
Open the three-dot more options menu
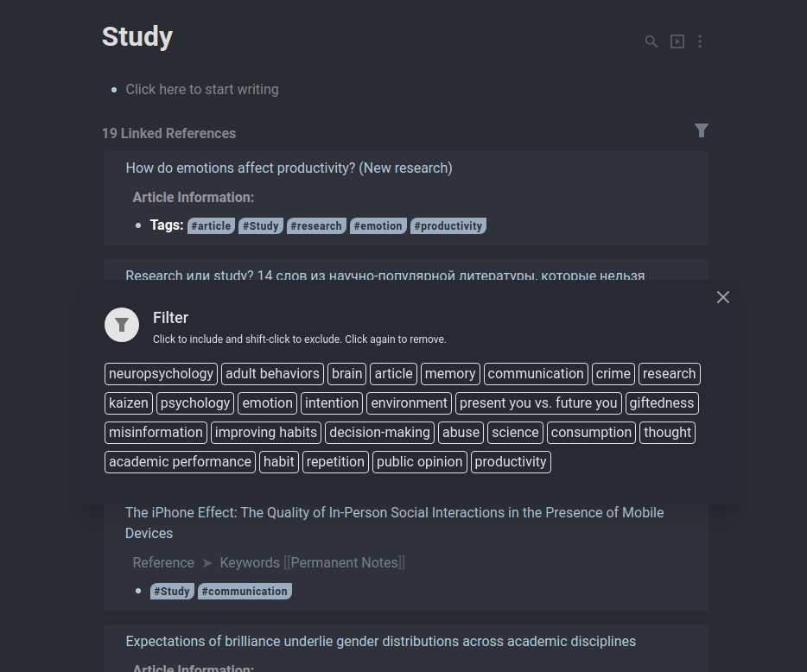pos(700,41)
